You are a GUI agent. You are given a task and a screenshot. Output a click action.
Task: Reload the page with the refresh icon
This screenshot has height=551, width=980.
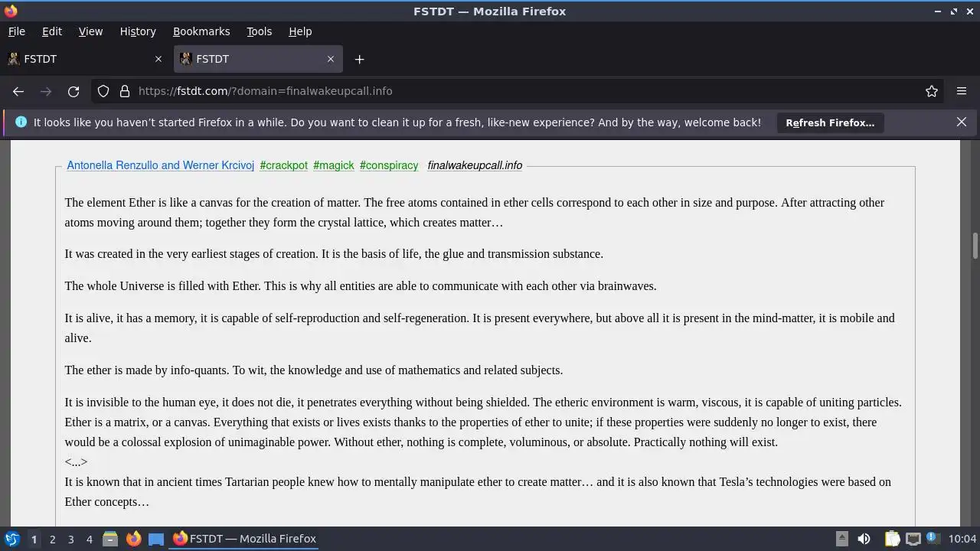73,91
